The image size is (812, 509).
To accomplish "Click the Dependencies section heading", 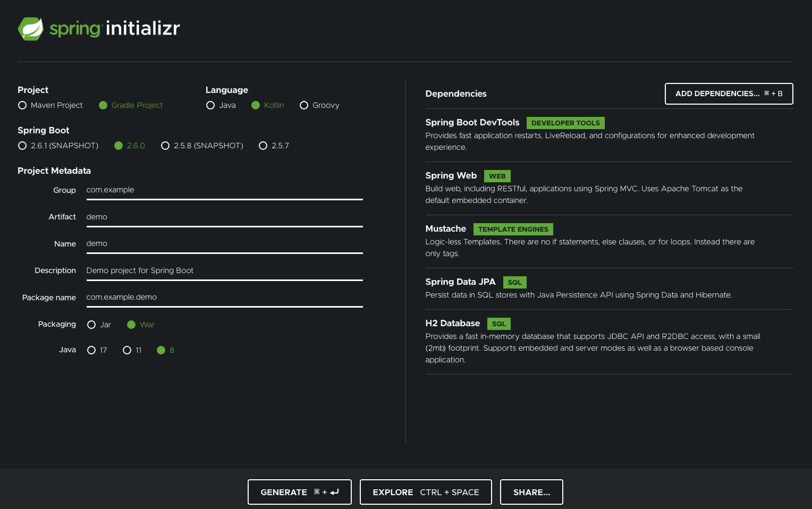I will 456,94.
